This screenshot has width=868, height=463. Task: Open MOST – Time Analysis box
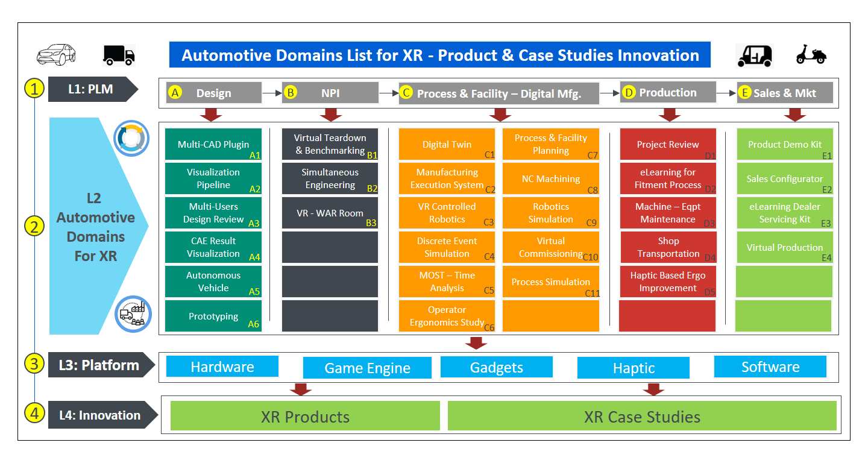click(447, 282)
